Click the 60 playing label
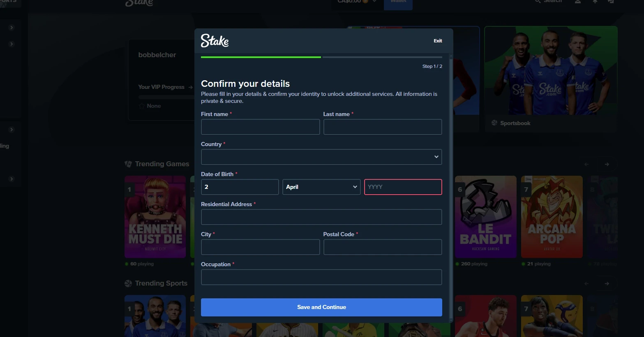The image size is (644, 337). (x=142, y=264)
